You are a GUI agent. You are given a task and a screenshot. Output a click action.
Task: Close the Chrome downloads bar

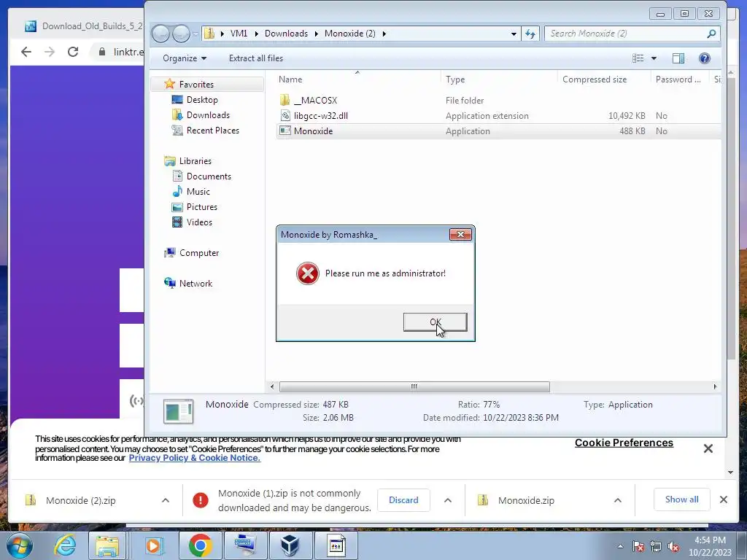click(x=723, y=499)
